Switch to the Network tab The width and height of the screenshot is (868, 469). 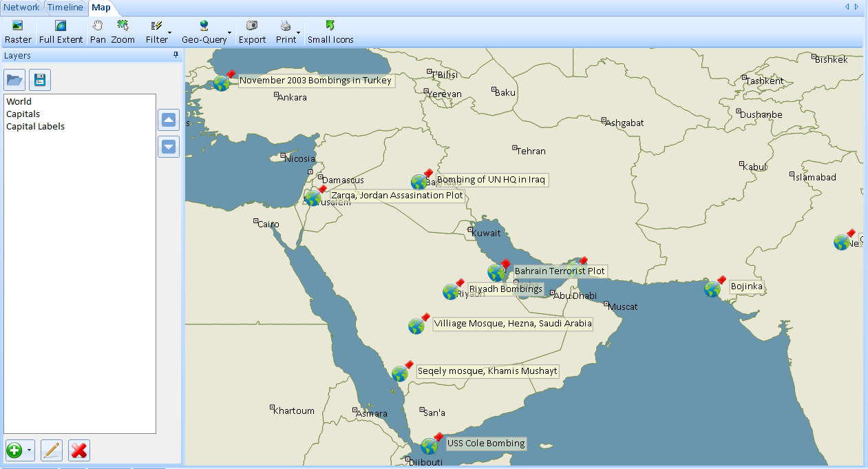(22, 8)
